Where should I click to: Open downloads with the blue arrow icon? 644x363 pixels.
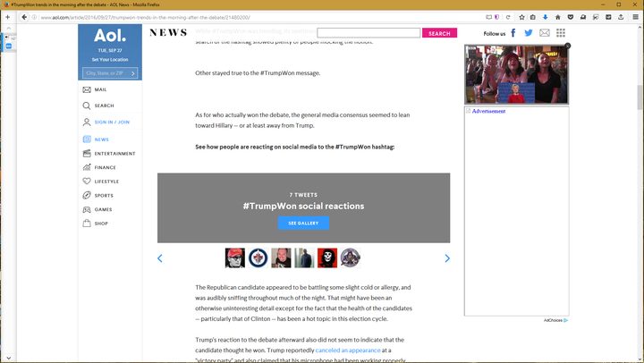pos(545,17)
